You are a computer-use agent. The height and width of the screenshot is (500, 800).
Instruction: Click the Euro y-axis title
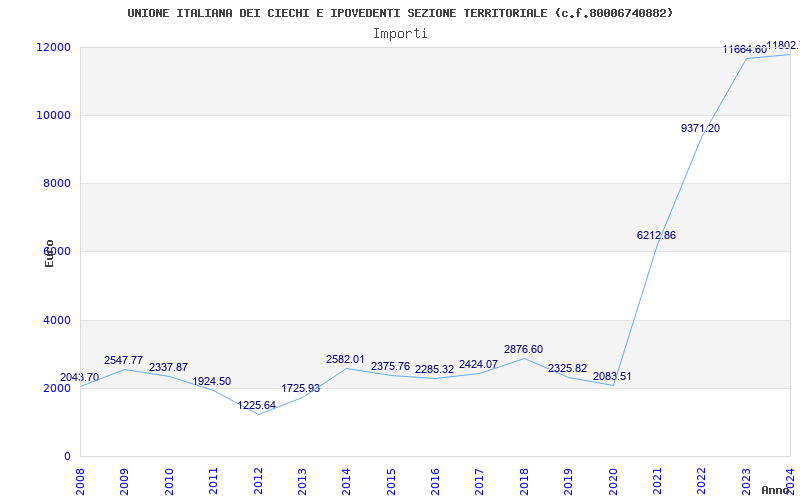(49, 253)
